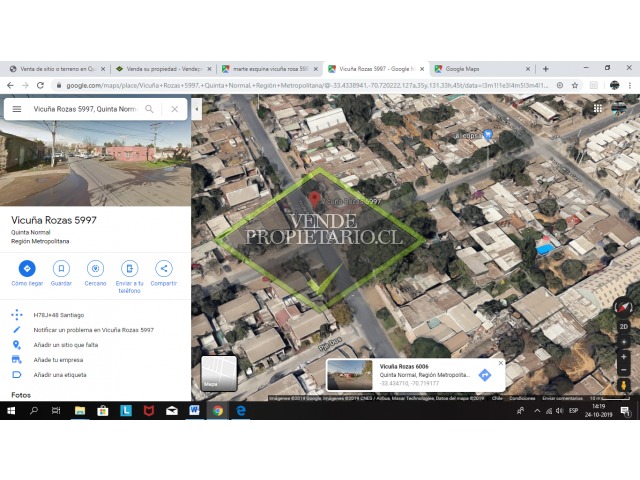
Task: Clear the search with the X icon
Action: tap(174, 109)
